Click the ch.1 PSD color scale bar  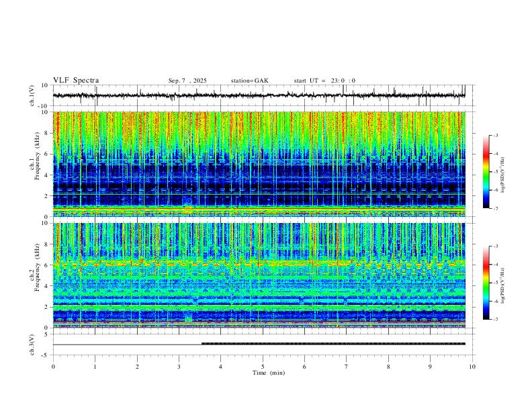pyautogui.click(x=486, y=172)
